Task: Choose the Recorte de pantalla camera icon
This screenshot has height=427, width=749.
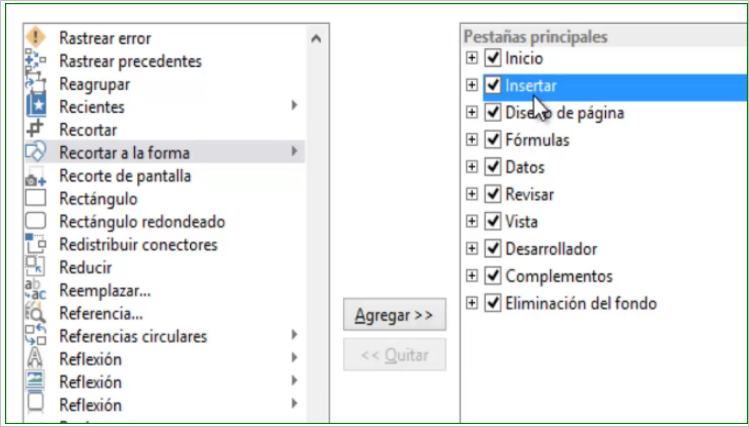Action: click(x=36, y=176)
